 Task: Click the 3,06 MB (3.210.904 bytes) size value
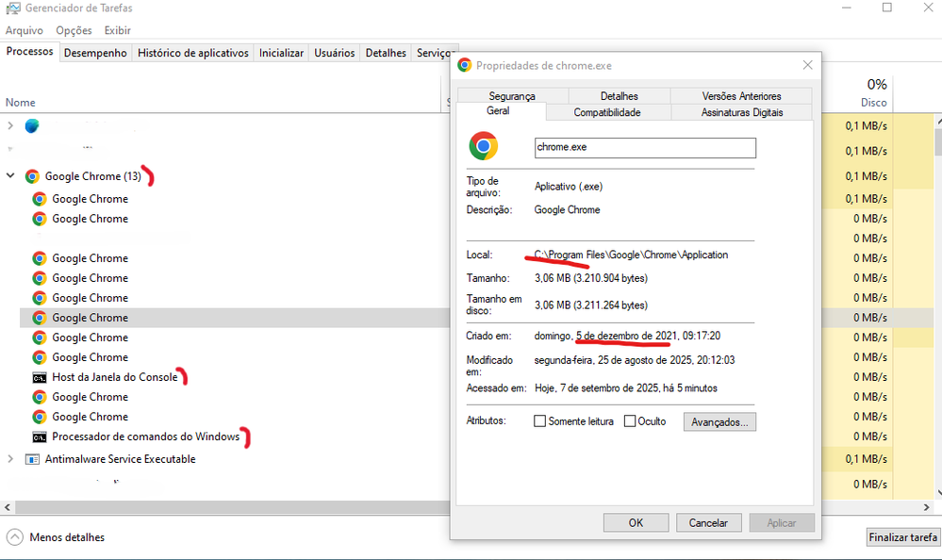click(591, 278)
